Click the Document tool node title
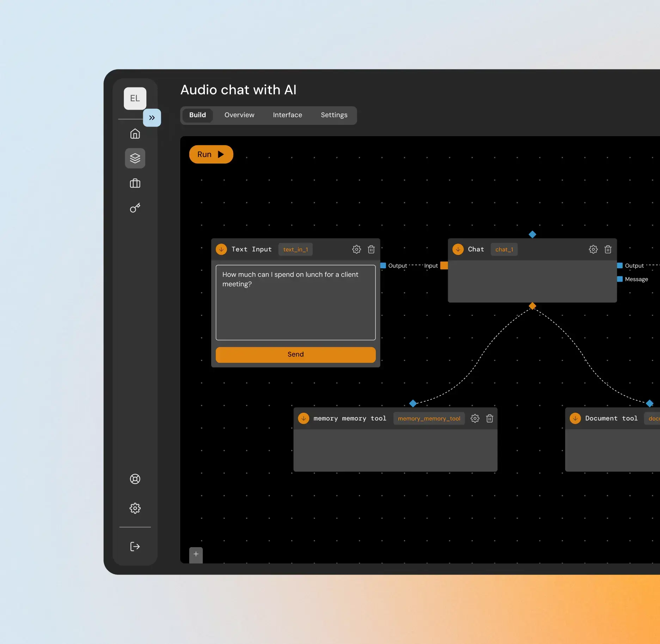Screen dimensions: 660x644 pos(611,418)
